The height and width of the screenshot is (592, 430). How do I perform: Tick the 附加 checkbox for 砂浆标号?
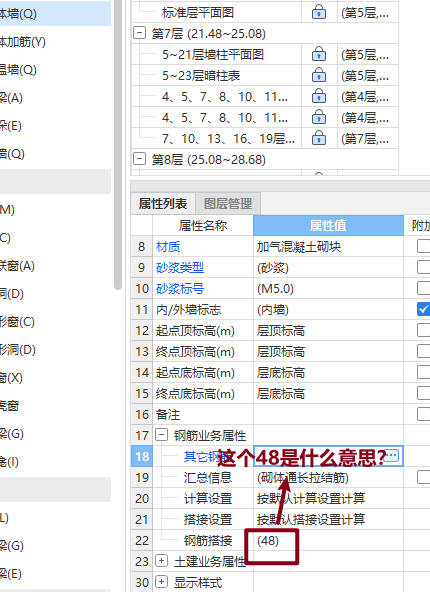click(x=424, y=288)
